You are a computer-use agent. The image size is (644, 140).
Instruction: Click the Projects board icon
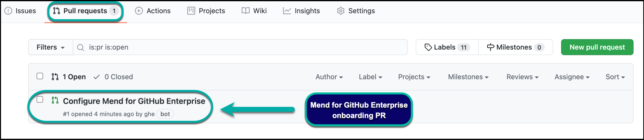pyautogui.click(x=191, y=11)
